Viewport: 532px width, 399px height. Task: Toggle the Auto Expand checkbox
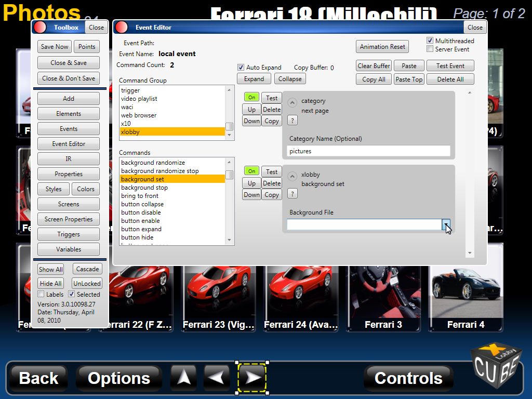(x=241, y=67)
